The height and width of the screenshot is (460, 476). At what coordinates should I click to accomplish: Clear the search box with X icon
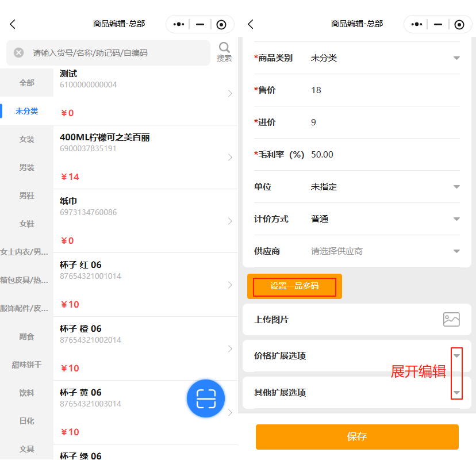point(19,53)
